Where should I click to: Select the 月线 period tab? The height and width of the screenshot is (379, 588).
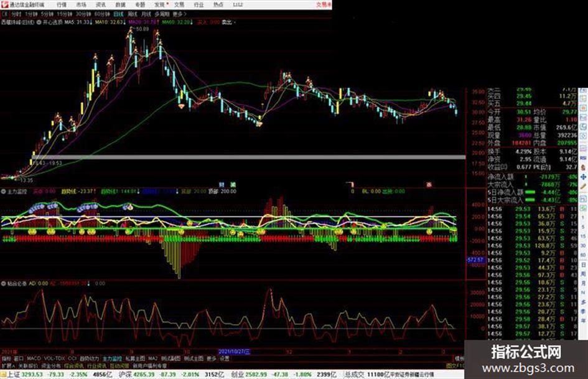coord(146,14)
